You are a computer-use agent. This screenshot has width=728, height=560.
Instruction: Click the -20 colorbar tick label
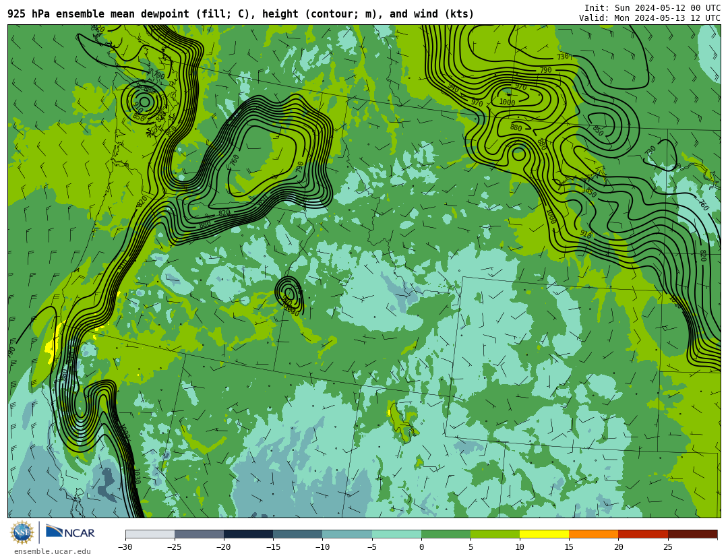tap(223, 547)
